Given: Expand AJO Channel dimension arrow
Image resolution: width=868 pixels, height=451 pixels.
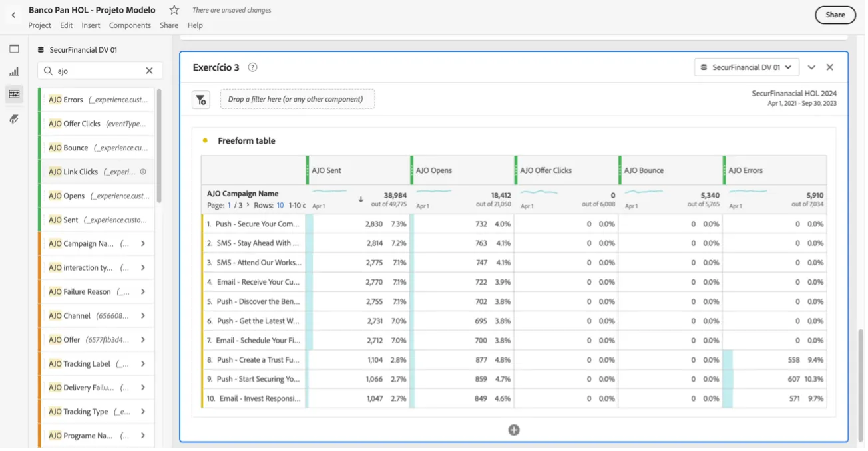Looking at the screenshot, I should pos(143,316).
